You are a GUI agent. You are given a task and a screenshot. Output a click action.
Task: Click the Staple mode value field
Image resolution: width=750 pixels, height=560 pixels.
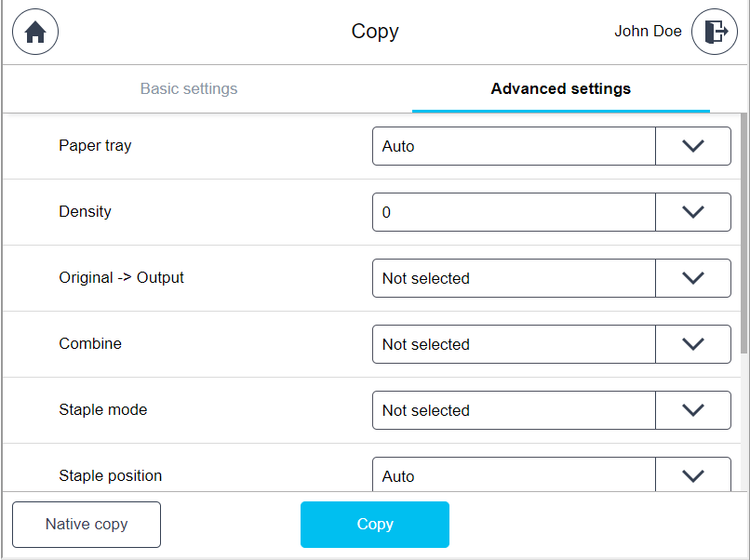514,409
